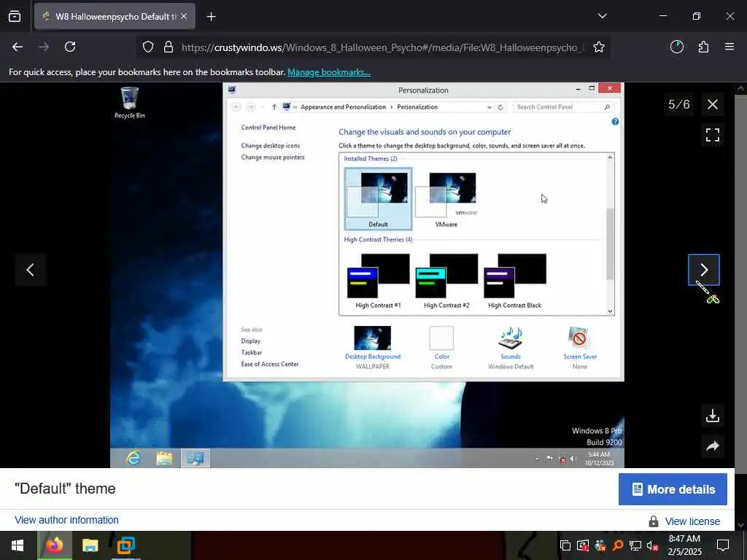Screen dimensions: 747x560
Task: Click the VMware theme thumbnail
Action: 446,198
